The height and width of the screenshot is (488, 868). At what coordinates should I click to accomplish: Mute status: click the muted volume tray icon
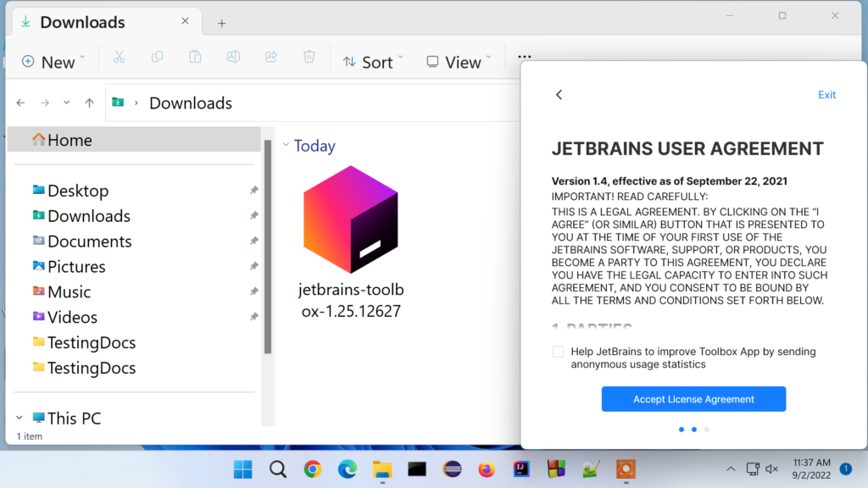[771, 469]
